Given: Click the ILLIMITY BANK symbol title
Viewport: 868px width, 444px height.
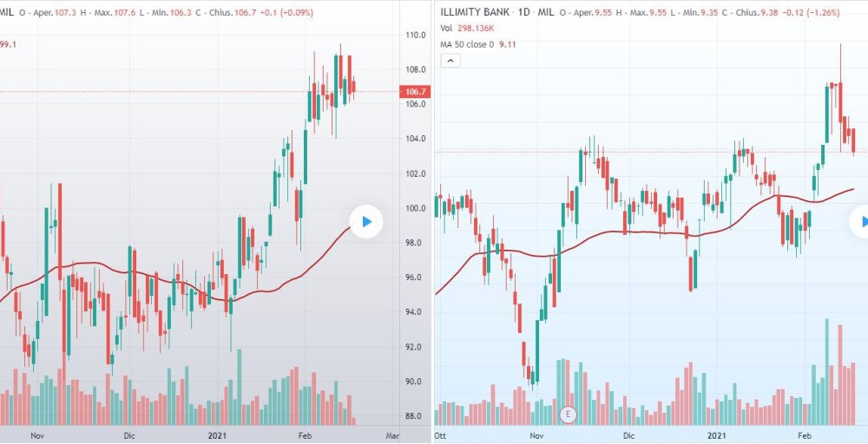Looking at the screenshot, I should tap(475, 13).
